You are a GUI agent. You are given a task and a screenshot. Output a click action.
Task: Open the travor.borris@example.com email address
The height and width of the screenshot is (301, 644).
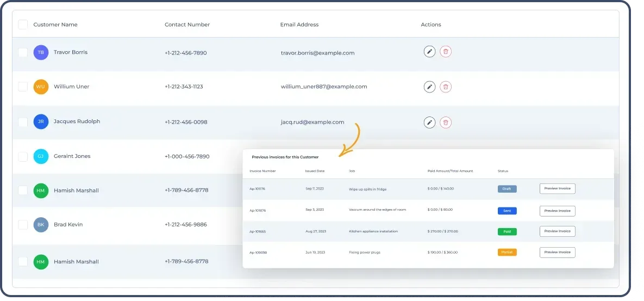(x=317, y=53)
